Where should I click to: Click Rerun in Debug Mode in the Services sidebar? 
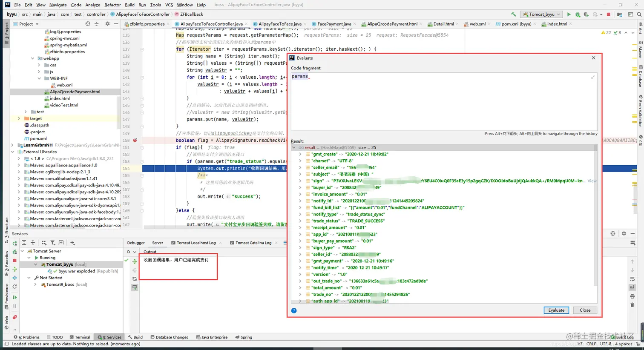(x=15, y=252)
